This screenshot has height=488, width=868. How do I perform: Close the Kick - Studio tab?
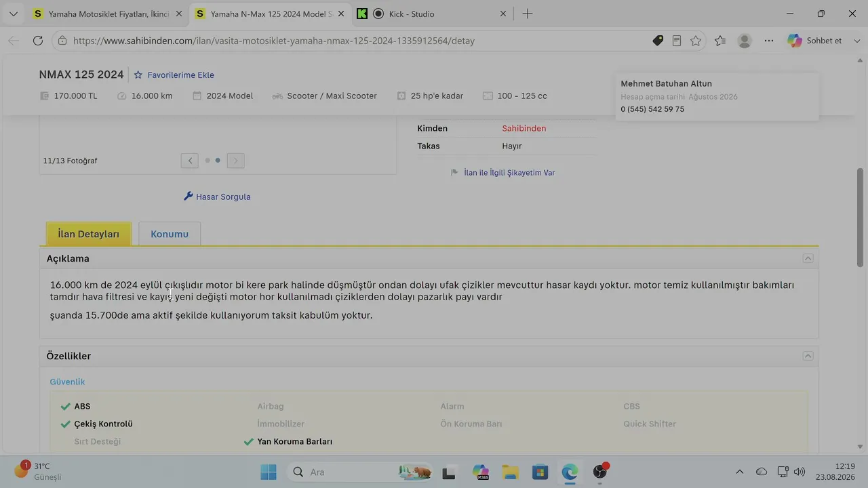click(503, 14)
